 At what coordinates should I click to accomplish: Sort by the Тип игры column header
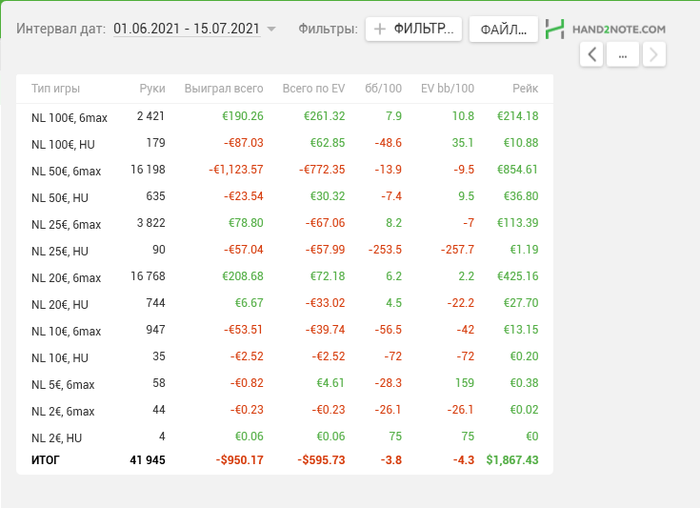pyautogui.click(x=56, y=89)
